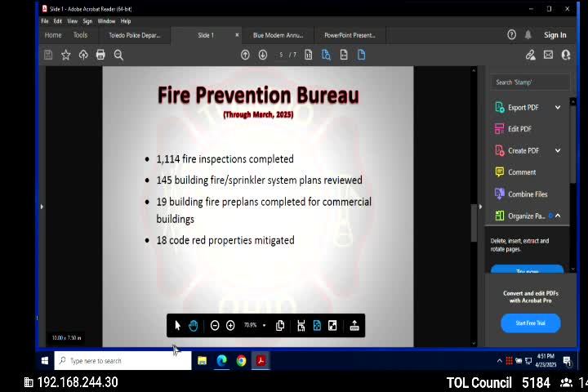Switch to the Home tab
This screenshot has width=588, height=392.
tap(53, 35)
